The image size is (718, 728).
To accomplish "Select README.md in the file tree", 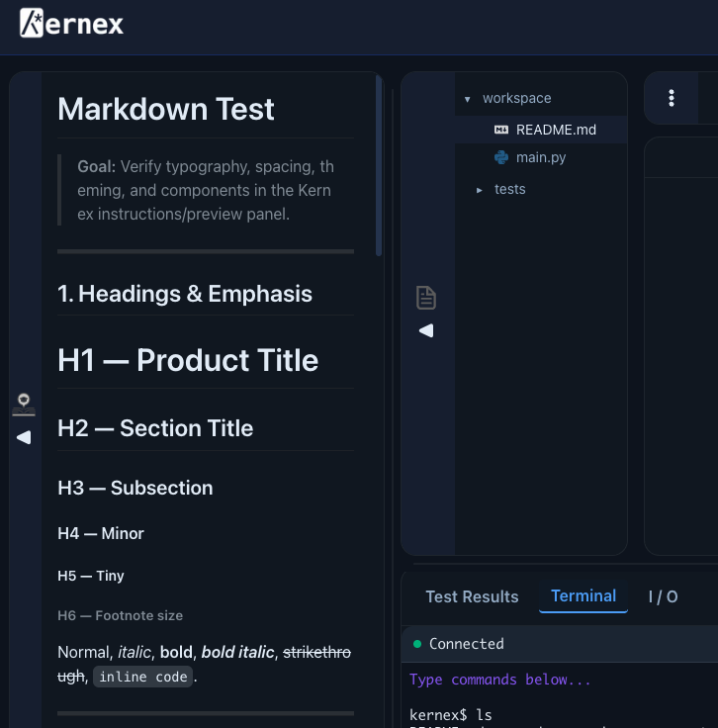I will coord(556,130).
